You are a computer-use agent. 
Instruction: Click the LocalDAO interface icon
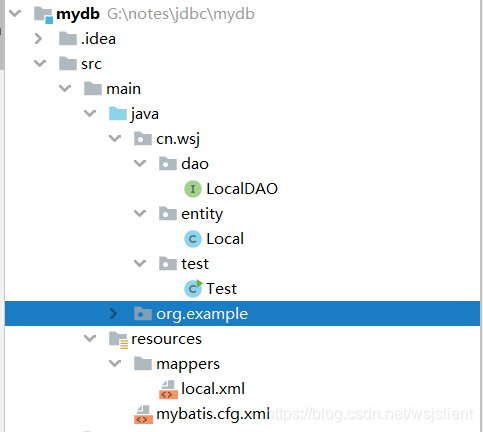click(193, 189)
